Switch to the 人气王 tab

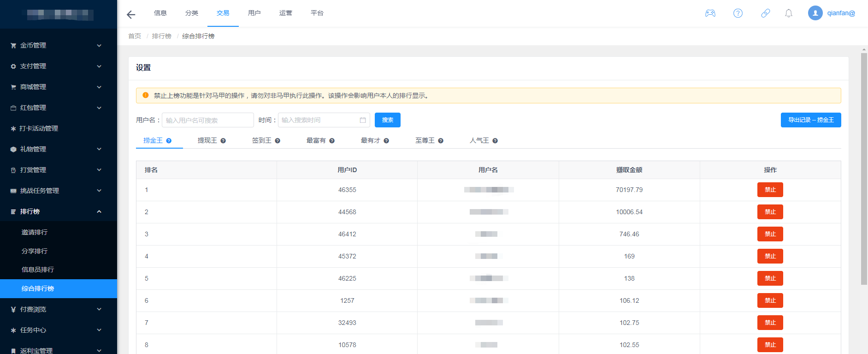pos(479,140)
